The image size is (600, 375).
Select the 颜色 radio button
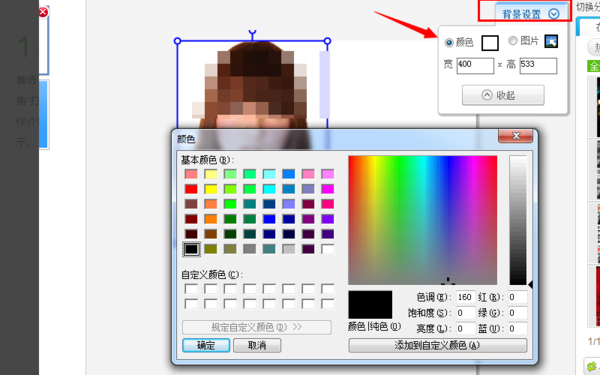[x=449, y=42]
